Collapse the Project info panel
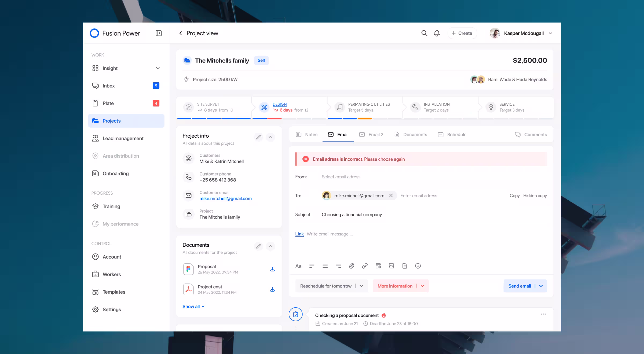 tap(270, 137)
